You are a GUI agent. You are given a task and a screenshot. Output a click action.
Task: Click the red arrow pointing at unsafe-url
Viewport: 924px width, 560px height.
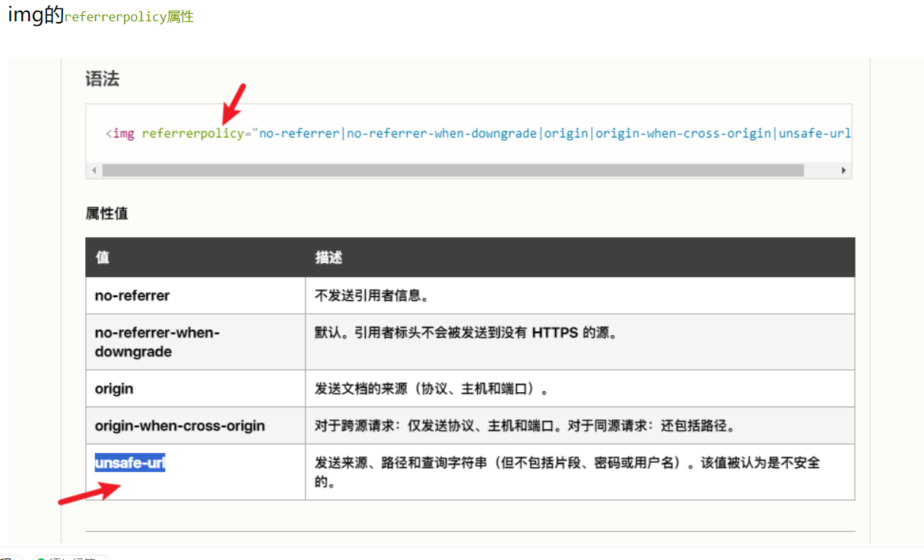[x=90, y=492]
